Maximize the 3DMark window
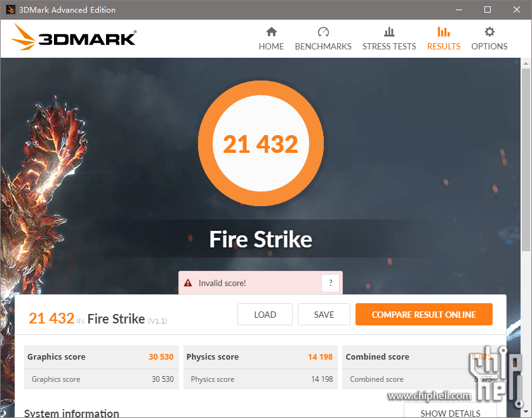 tap(487, 10)
